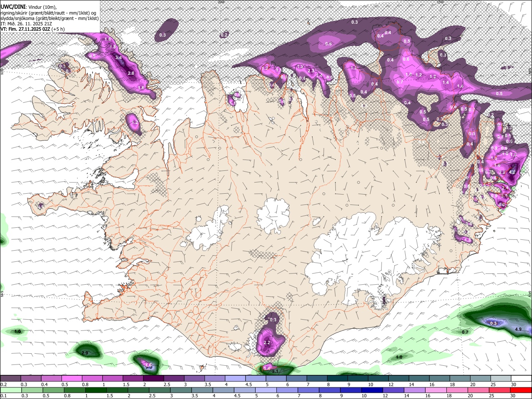Click the 2.3 snowfall value on the north coast
This screenshot has width=532, height=399.
(x=311, y=71)
